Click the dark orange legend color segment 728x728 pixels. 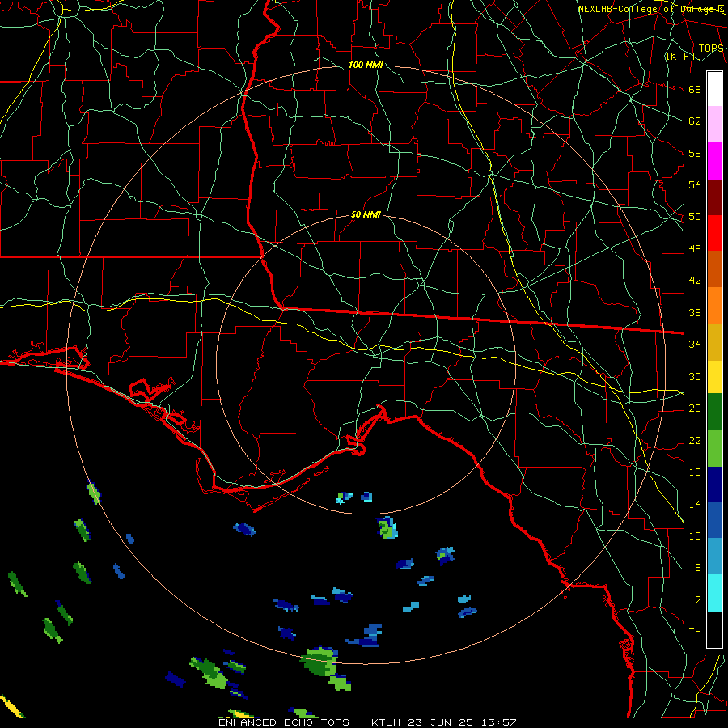tap(714, 269)
